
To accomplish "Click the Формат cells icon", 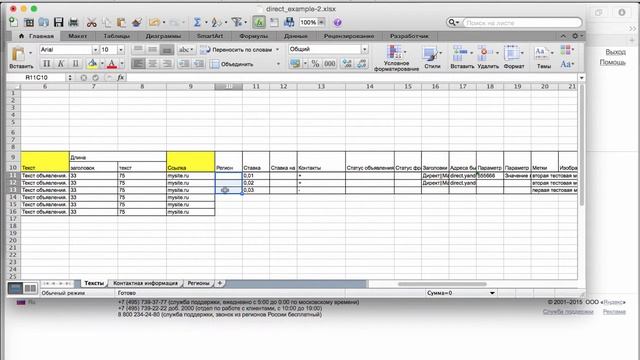I will tap(511, 53).
